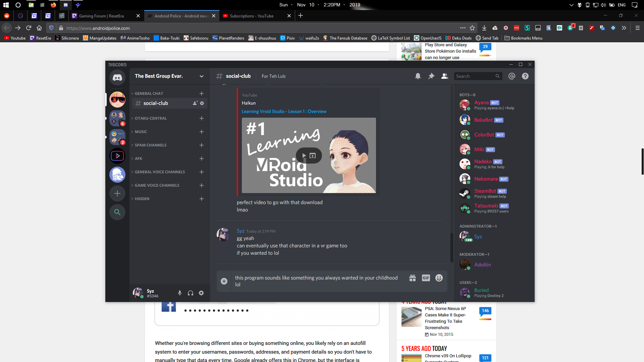The height and width of the screenshot is (362, 644).
Task: Switch to Subscriptions - YouTube tab
Action: point(252,16)
